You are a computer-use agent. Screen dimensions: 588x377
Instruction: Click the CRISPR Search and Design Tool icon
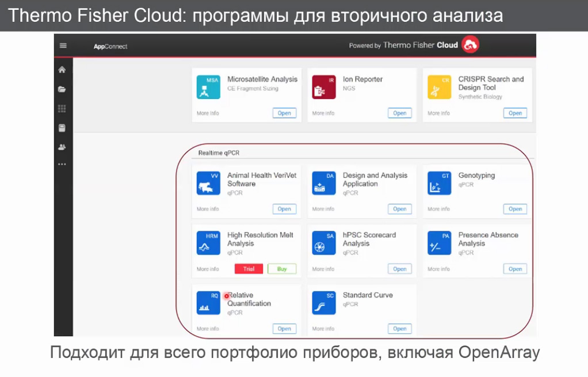point(438,87)
